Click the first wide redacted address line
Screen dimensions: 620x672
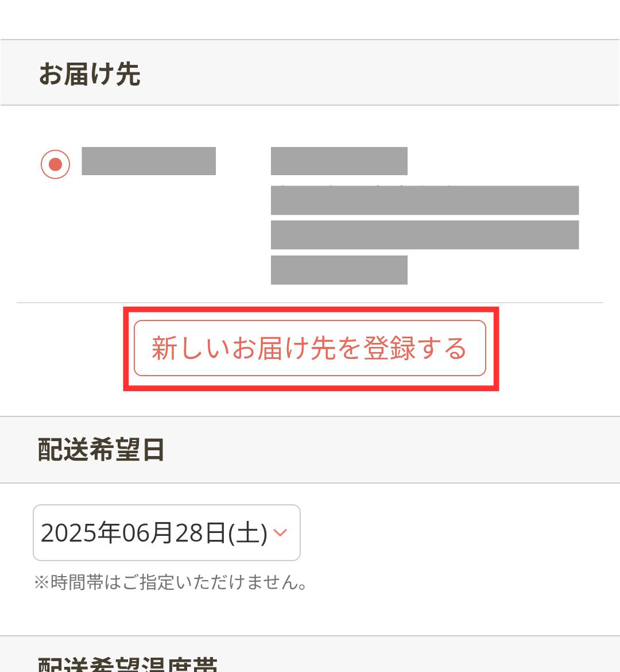point(425,200)
